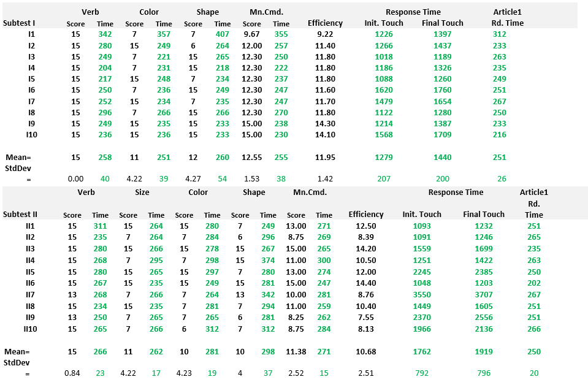Select row label I1
The height and width of the screenshot is (385, 588).
(x=31, y=34)
